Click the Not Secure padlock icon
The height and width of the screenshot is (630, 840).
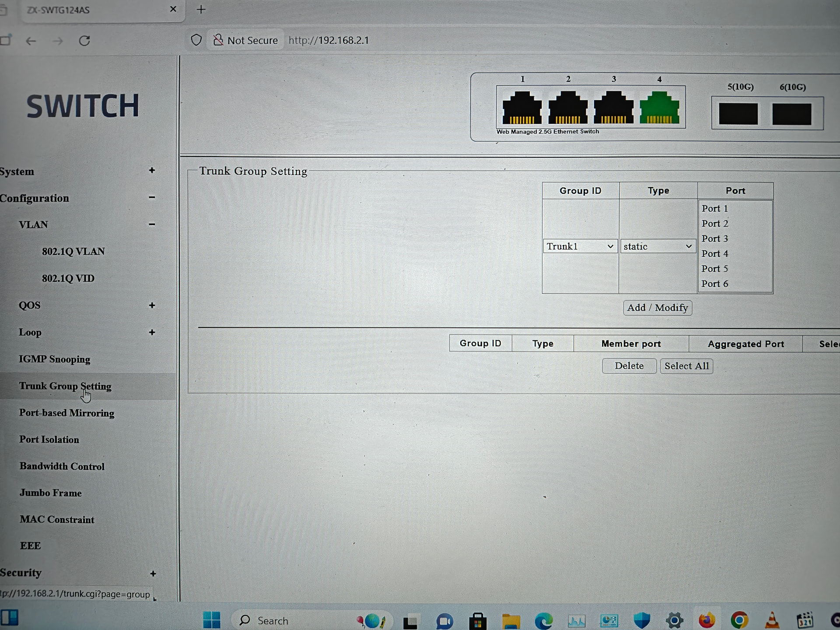tap(218, 40)
